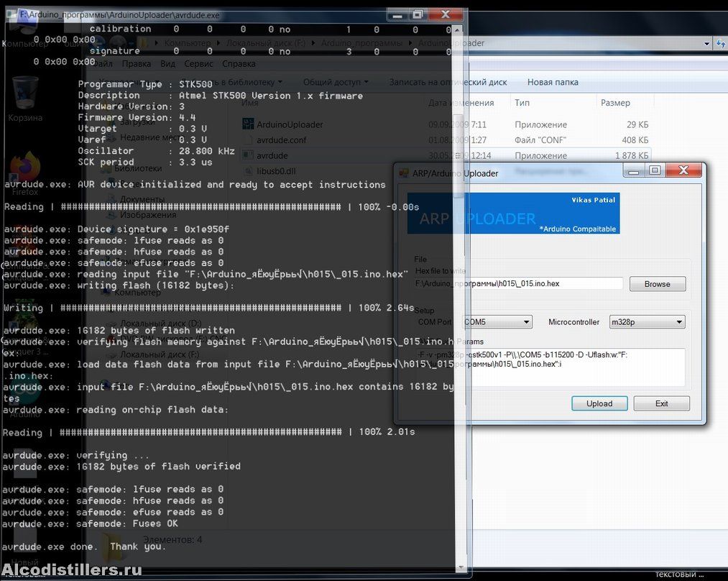
Task: Sort Explorer files by the Тип column
Action: tap(522, 103)
